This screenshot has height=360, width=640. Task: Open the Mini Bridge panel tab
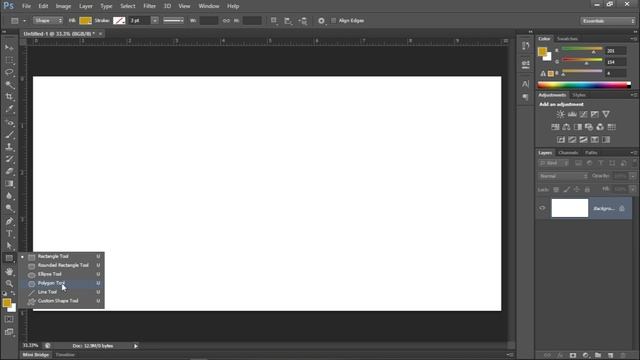coord(36,355)
